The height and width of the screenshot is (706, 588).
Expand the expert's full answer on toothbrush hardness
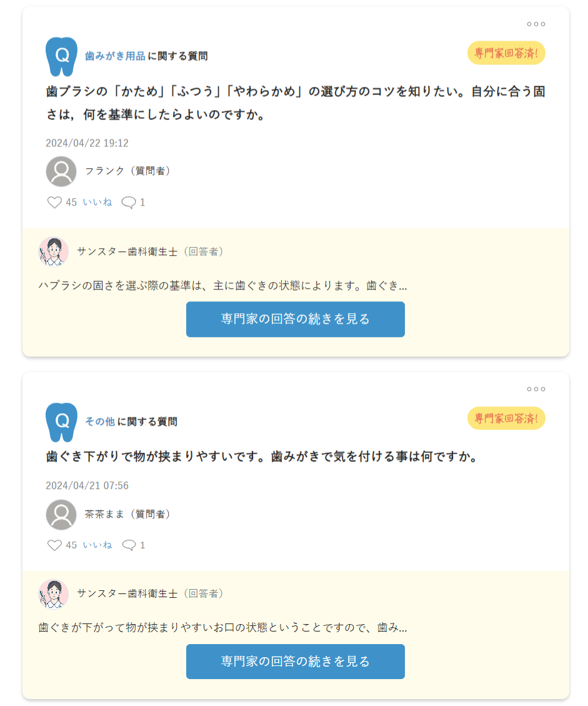coord(296,319)
